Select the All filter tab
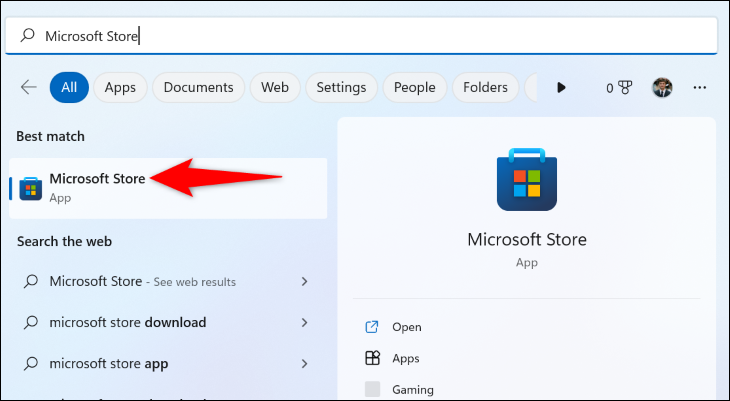This screenshot has width=730, height=401. pos(69,87)
